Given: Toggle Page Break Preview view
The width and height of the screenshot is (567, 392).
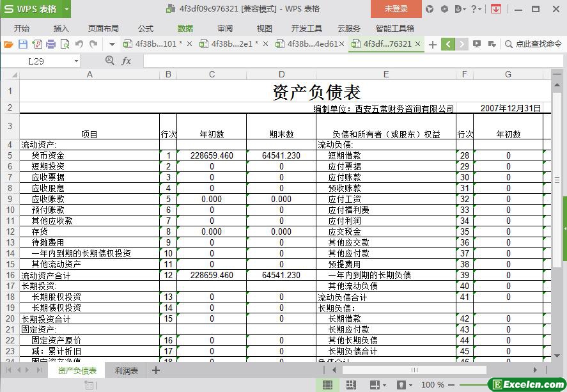Looking at the screenshot, I should point(351,385).
